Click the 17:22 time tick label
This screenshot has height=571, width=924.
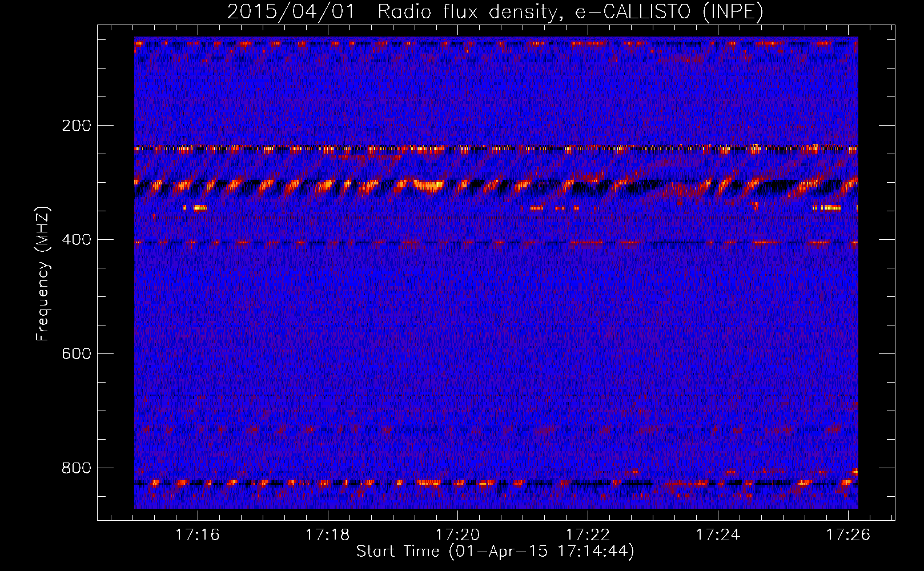[x=588, y=534]
